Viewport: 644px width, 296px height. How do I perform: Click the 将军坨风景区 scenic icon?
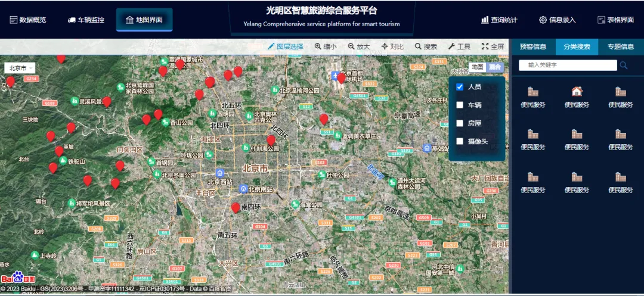pos(72,203)
